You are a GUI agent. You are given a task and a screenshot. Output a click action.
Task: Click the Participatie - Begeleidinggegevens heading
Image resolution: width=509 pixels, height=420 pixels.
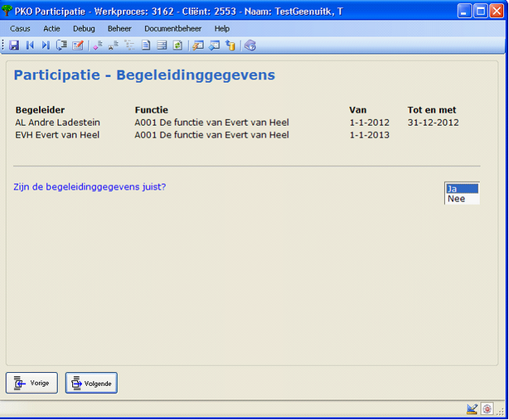tap(144, 75)
